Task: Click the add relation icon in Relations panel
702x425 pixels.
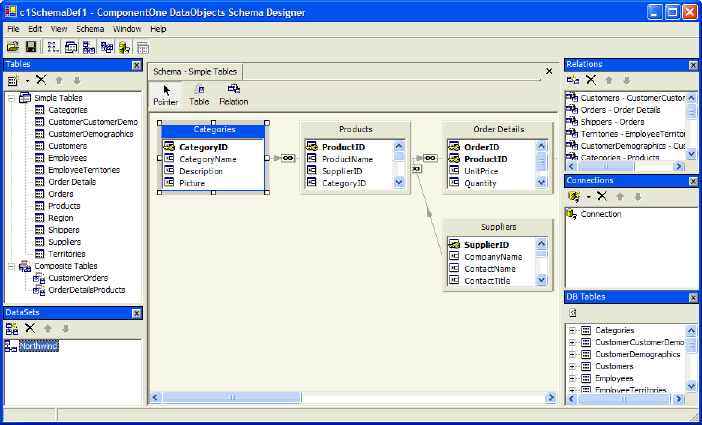Action: pos(573,80)
